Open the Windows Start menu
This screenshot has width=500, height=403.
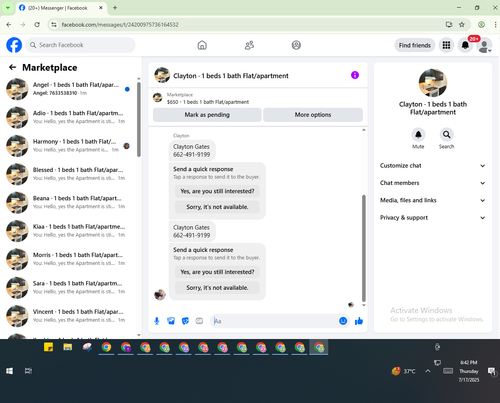[x=10, y=371]
